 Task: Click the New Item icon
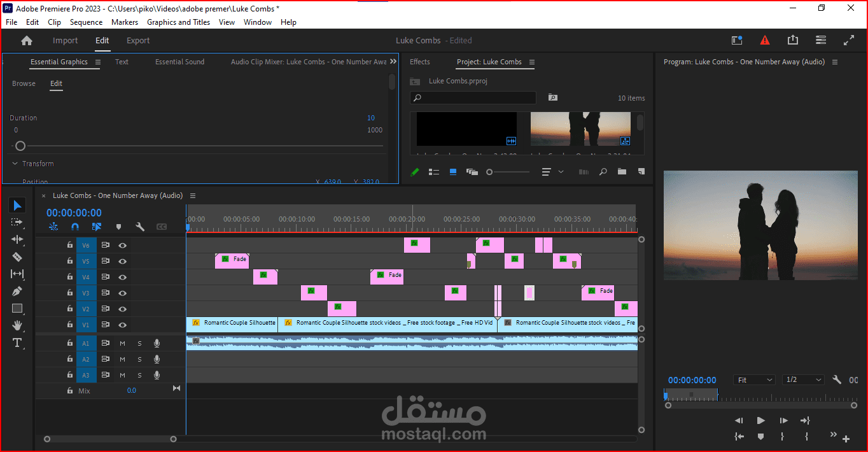[x=641, y=172]
